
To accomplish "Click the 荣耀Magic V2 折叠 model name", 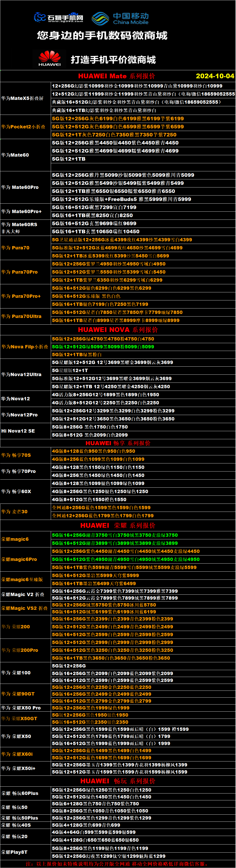I will coord(23,595).
